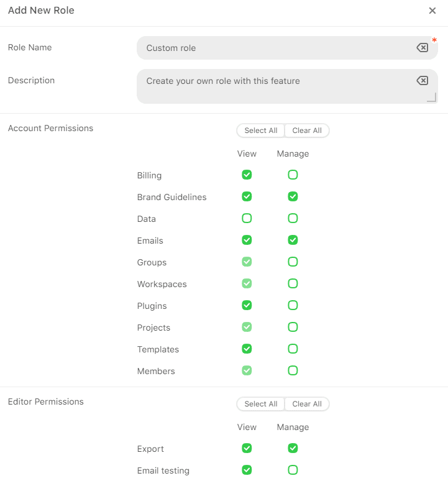Uncheck Email testing View checkbox

coord(247,470)
